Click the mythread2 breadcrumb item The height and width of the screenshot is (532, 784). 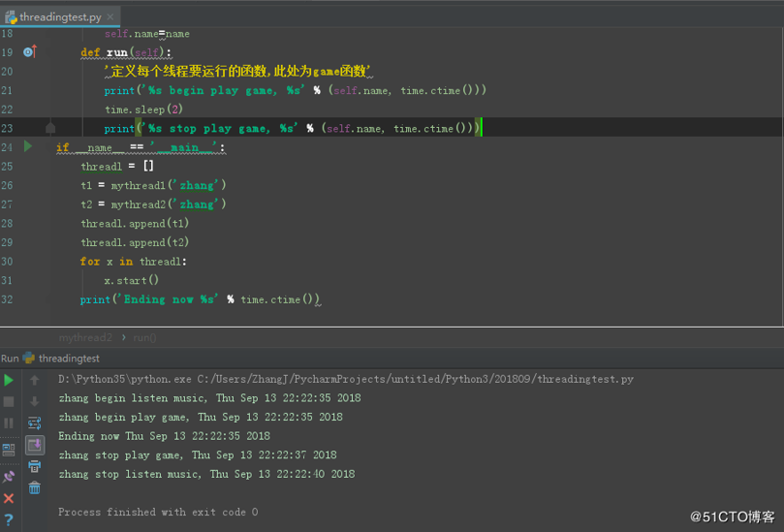point(85,337)
